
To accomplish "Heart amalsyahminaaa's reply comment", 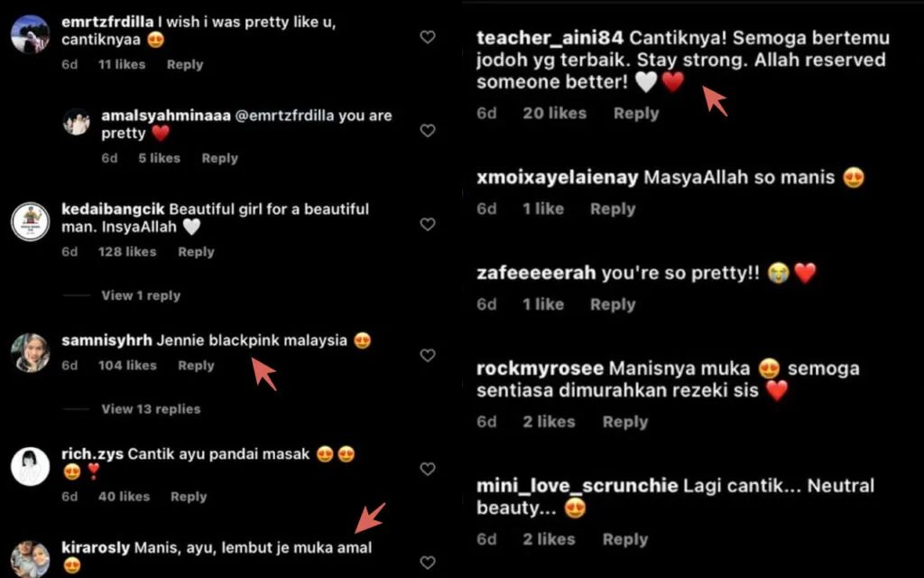I will coord(428,131).
